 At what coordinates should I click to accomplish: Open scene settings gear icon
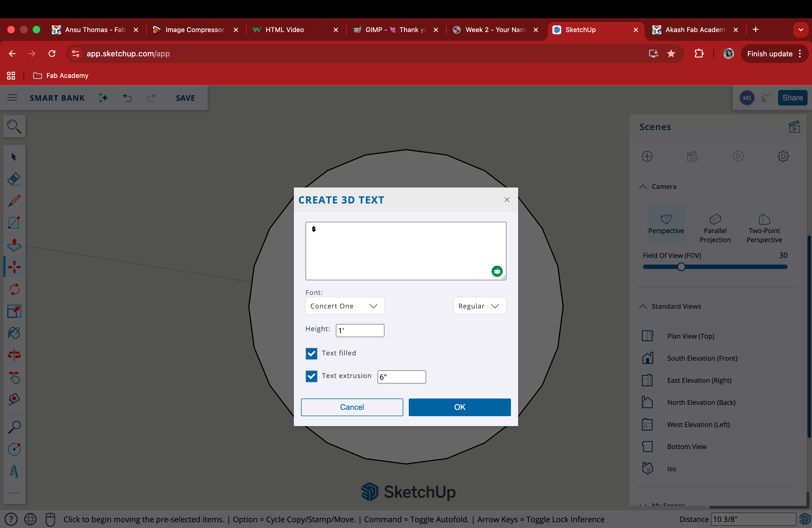783,157
